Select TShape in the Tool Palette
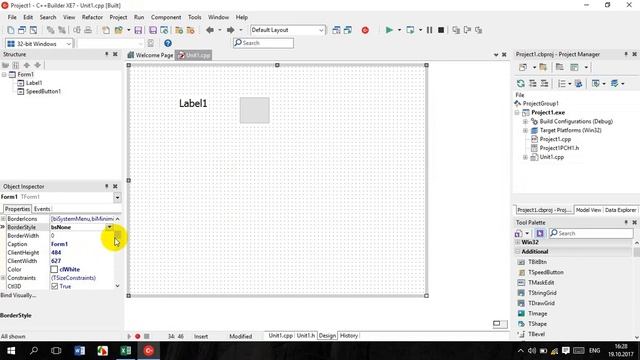Viewport: 640px width, 360px height. pyautogui.click(x=537, y=324)
